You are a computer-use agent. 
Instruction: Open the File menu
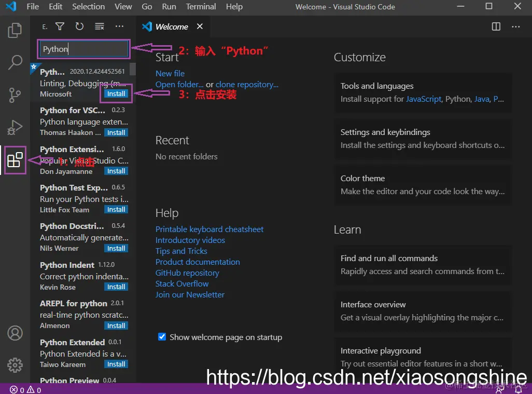33,6
